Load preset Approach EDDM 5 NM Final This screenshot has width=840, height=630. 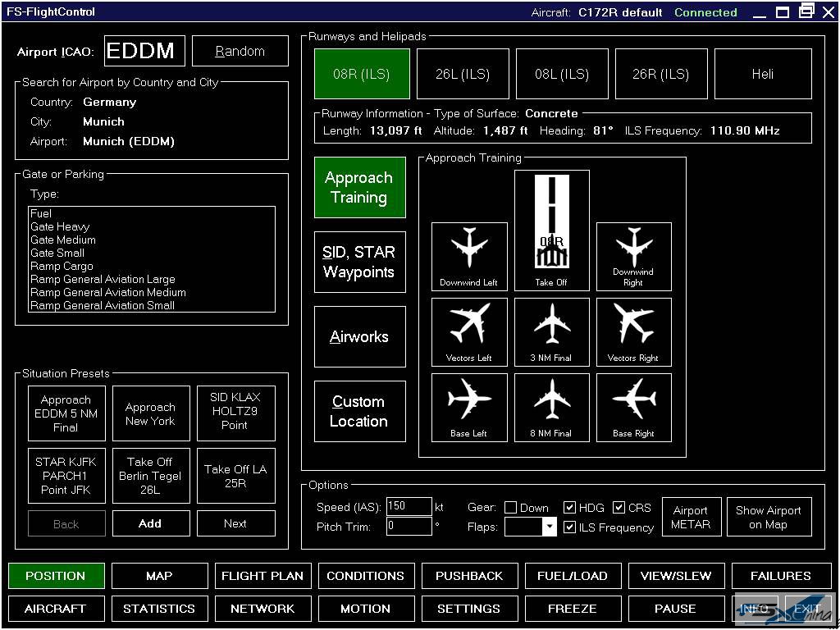pyautogui.click(x=66, y=413)
